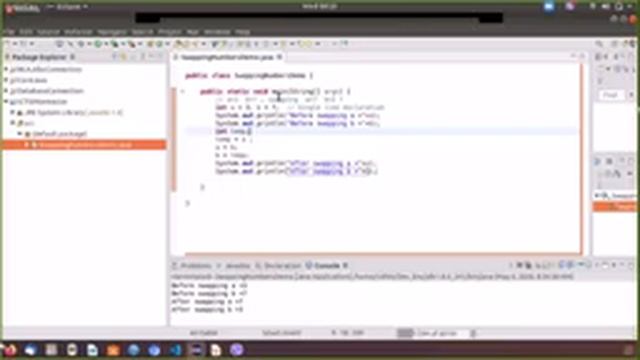Click the 'public class' declaration line

click(249, 76)
